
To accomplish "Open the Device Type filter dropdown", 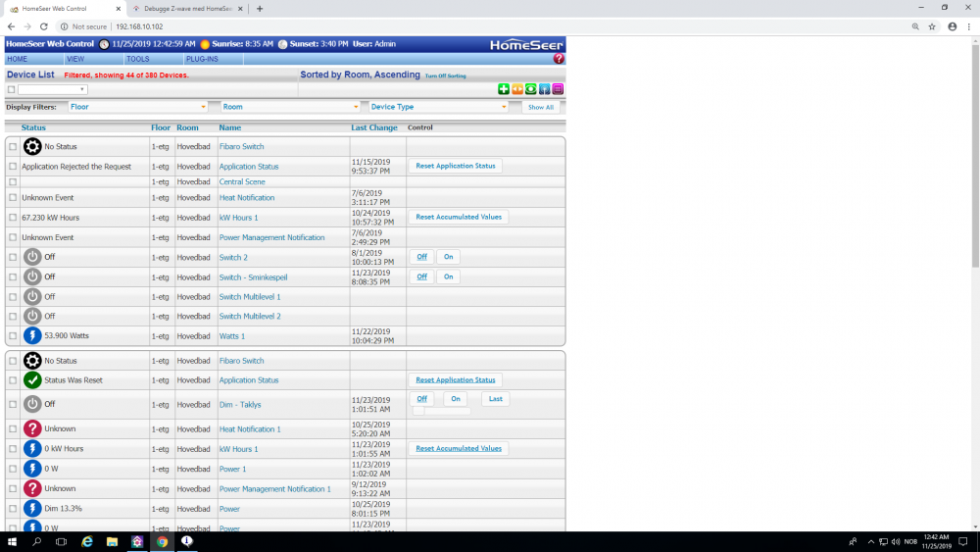I will click(438, 107).
